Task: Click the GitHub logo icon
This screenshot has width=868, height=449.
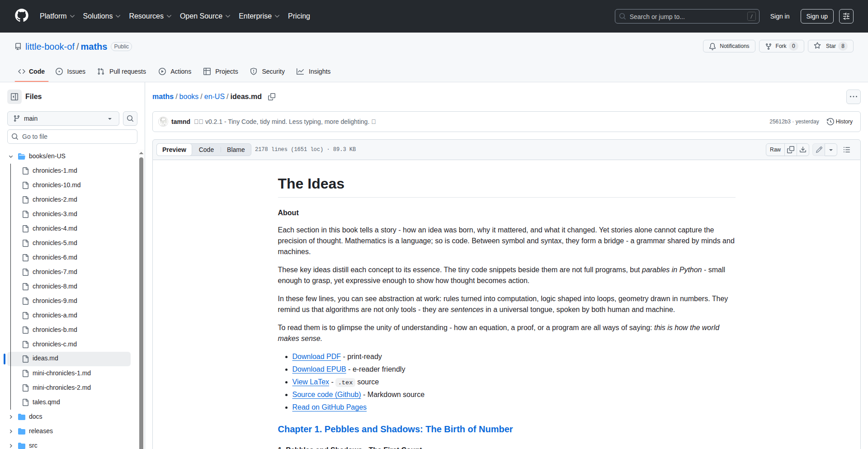Action: [21, 16]
